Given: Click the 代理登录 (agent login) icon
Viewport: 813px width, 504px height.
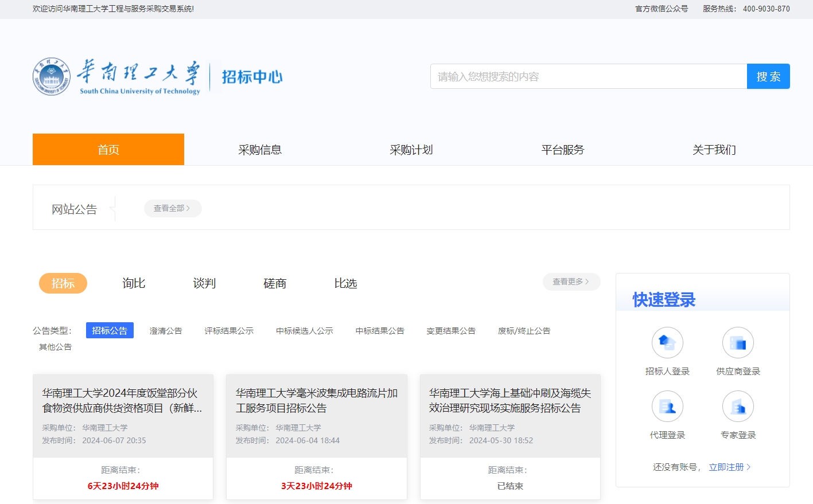Looking at the screenshot, I should [x=667, y=406].
